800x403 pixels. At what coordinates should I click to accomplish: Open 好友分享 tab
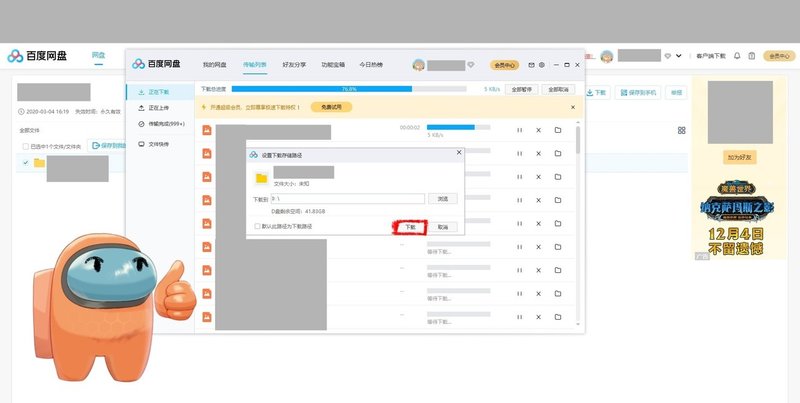coord(294,65)
